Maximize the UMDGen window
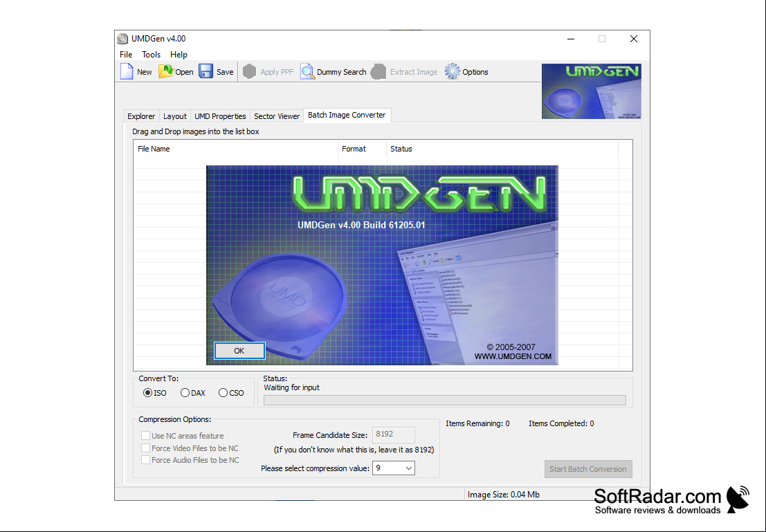 (602, 39)
